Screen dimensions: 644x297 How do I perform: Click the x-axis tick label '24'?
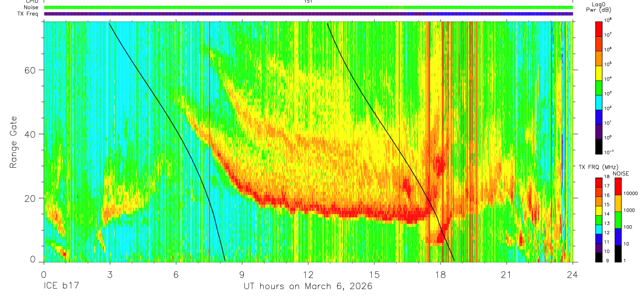tap(573, 274)
